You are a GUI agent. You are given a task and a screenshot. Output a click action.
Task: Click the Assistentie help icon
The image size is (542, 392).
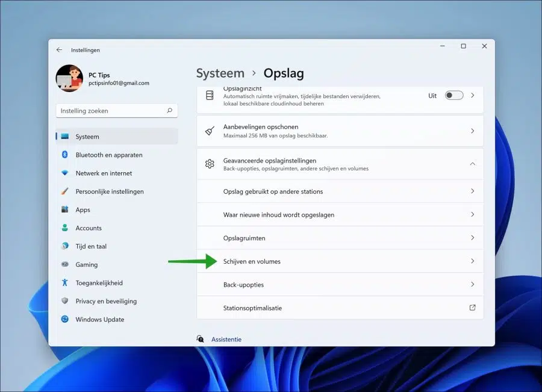(200, 339)
